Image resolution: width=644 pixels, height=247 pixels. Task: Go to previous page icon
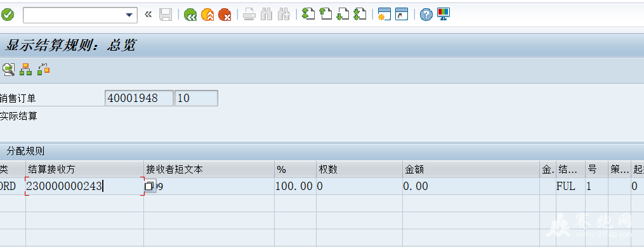tap(325, 15)
